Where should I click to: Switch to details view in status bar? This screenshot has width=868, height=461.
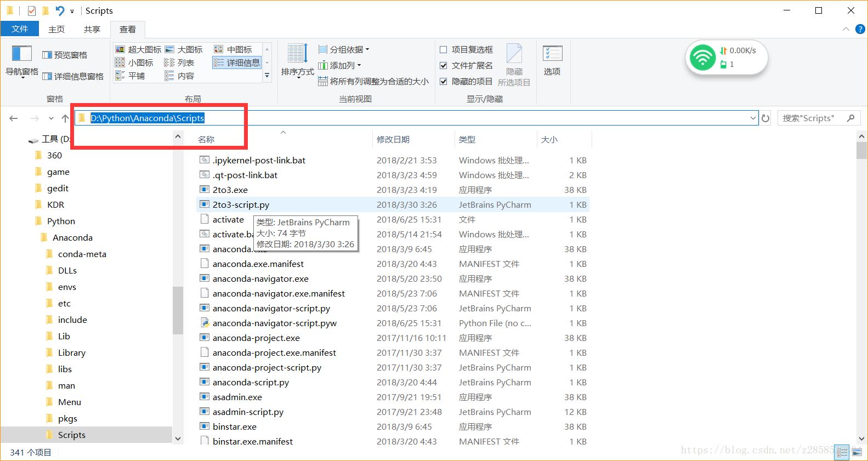842,453
